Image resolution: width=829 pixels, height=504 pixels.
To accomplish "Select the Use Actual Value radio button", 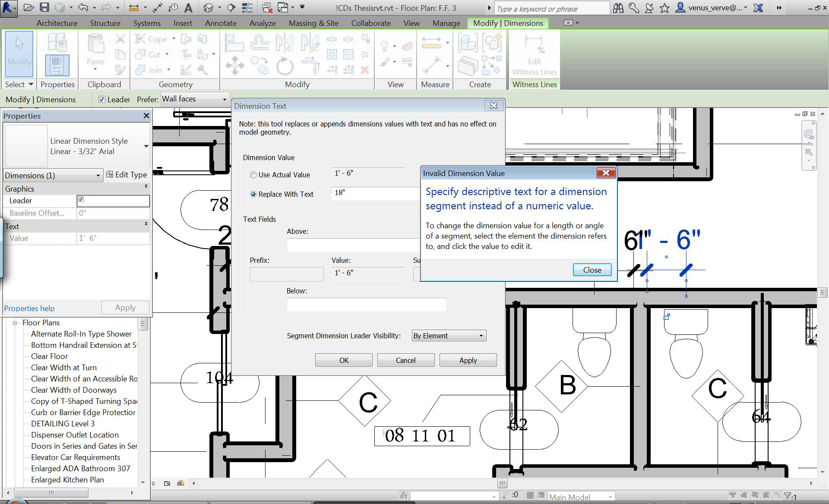I will tap(253, 175).
